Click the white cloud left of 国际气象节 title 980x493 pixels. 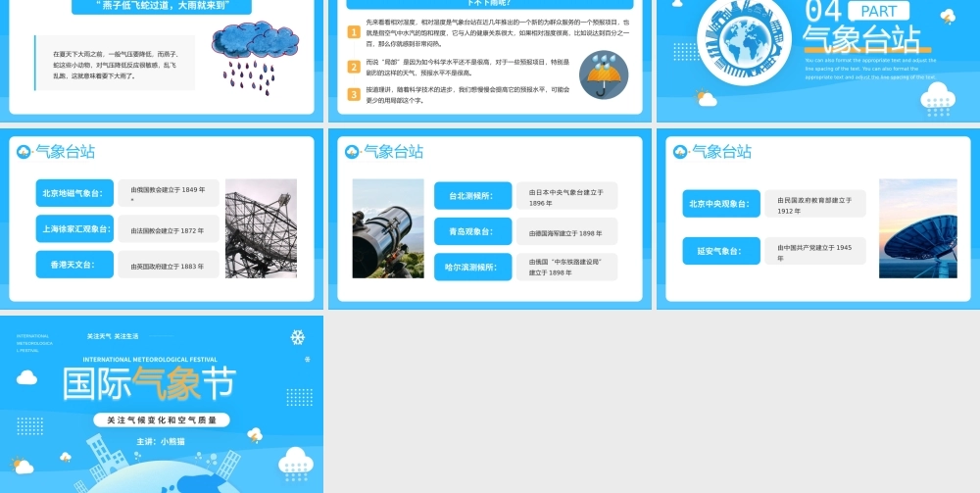(x=26, y=376)
